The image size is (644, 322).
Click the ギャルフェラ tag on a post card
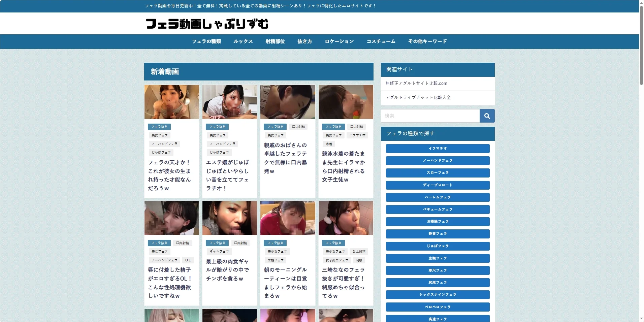[219, 251]
